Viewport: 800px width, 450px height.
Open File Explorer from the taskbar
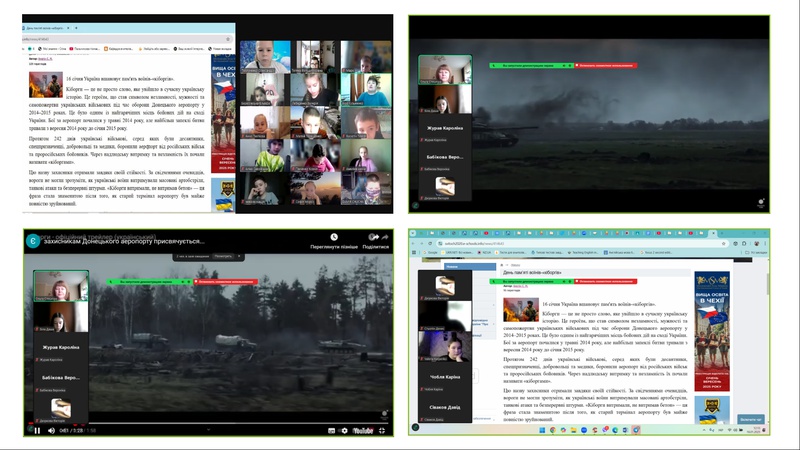pos(573,430)
